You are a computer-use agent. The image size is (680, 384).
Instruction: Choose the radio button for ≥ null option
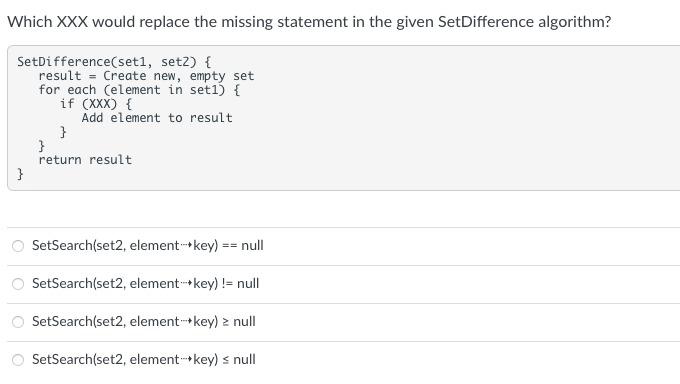coord(18,322)
